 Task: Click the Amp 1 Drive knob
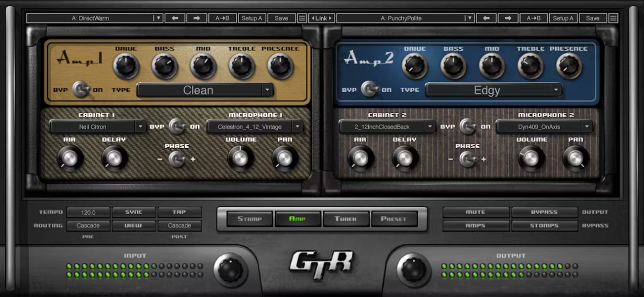126,67
